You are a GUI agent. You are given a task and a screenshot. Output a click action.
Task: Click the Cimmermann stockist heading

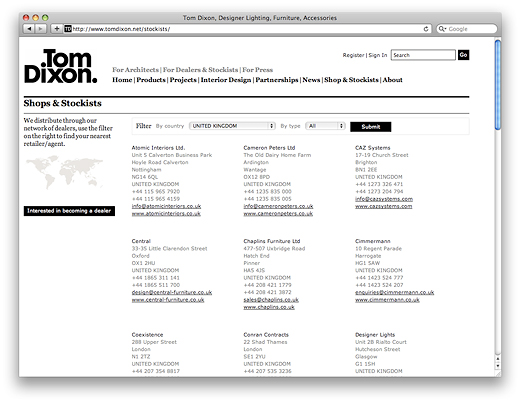[x=373, y=241]
